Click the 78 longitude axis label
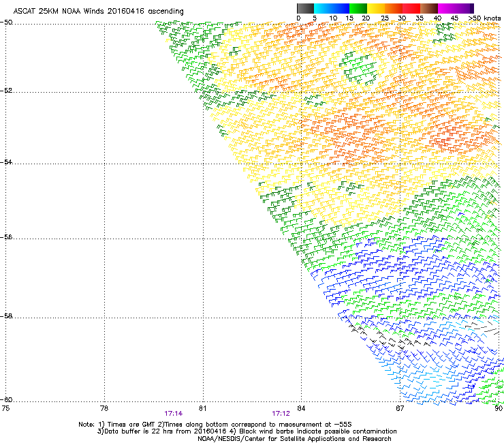This screenshot has height=443, width=504. click(104, 408)
